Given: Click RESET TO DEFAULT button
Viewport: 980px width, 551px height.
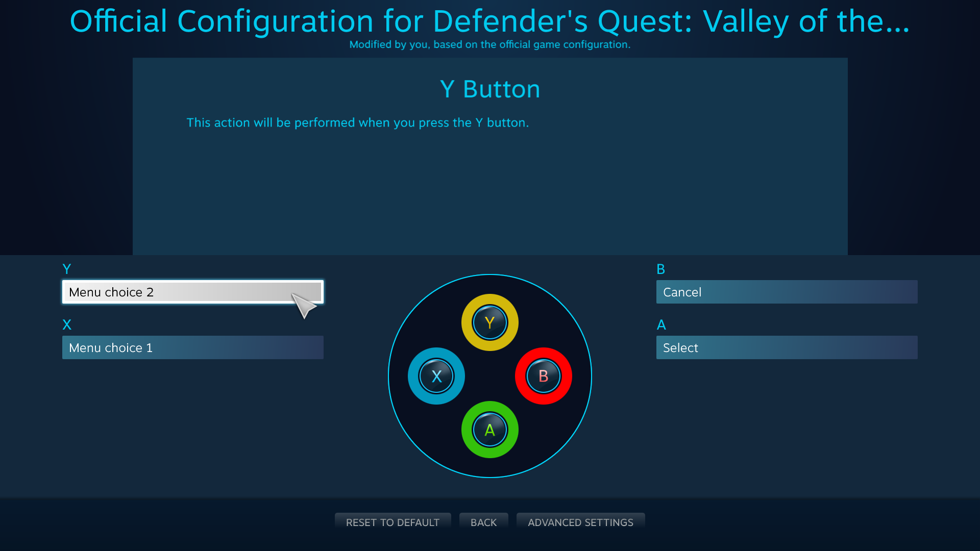Looking at the screenshot, I should (x=393, y=522).
